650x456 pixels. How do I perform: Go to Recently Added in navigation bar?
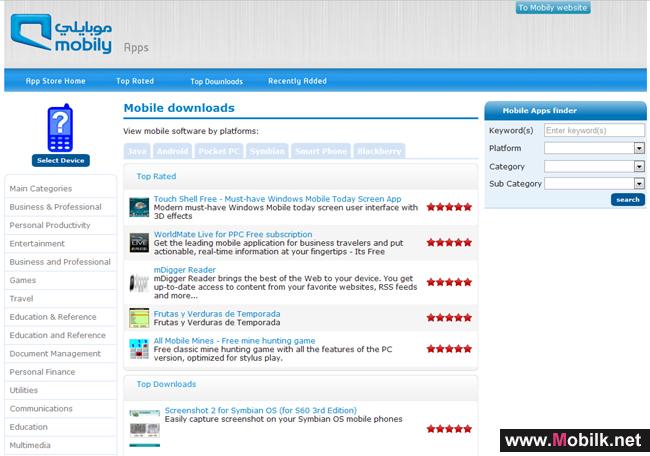297,81
